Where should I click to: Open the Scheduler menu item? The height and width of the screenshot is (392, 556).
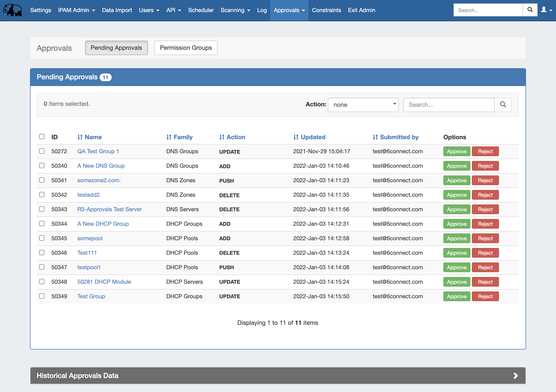(201, 10)
